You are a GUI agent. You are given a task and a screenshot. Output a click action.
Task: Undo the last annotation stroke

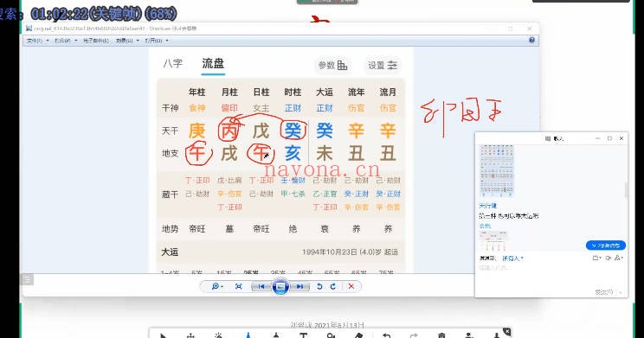[x=386, y=335]
